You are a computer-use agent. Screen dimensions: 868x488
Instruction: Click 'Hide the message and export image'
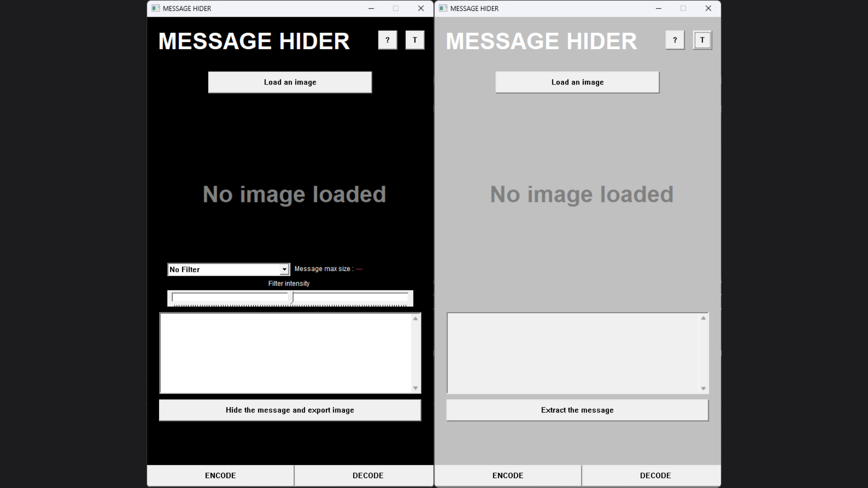(x=290, y=409)
